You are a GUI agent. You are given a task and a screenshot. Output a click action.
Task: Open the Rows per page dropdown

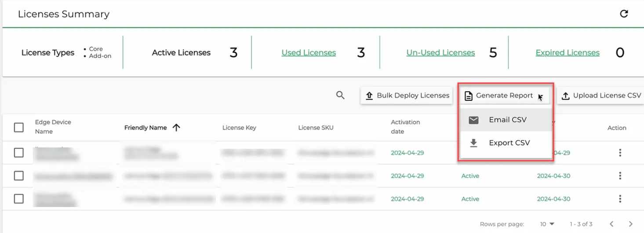point(547,224)
